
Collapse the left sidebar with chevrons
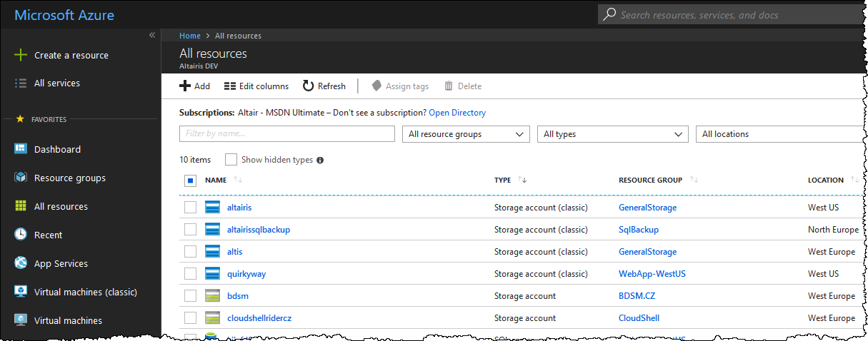point(151,35)
